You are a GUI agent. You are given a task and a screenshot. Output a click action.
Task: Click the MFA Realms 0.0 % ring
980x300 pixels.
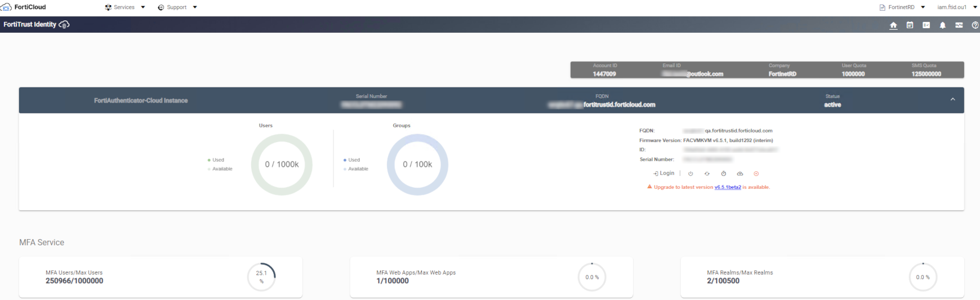[x=923, y=277]
